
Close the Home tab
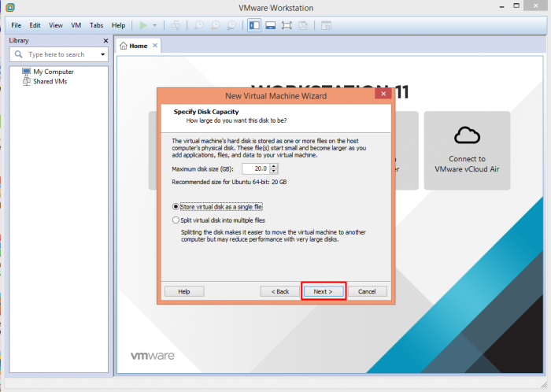click(x=155, y=46)
